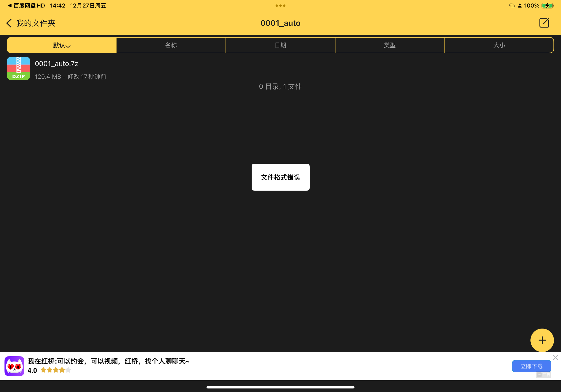Tap the back chevron to leave folder
This screenshot has height=392, width=561.
tap(9, 23)
